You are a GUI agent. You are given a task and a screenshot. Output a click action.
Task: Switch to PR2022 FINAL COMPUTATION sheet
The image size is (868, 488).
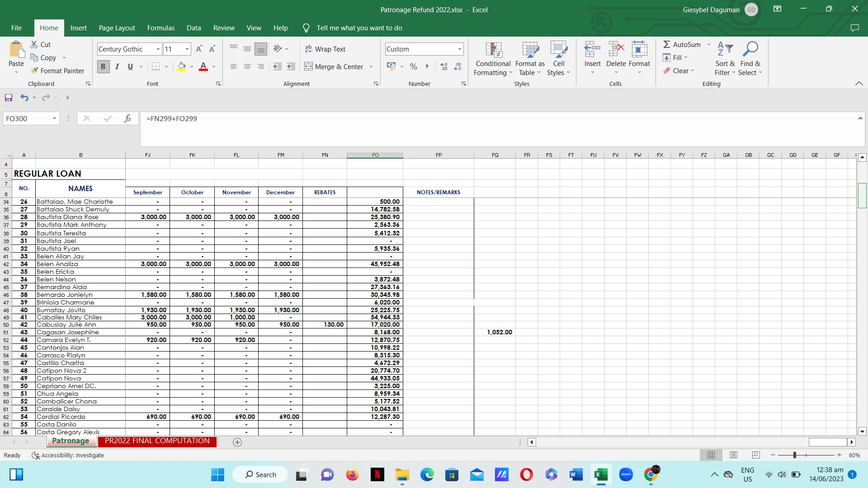(157, 441)
